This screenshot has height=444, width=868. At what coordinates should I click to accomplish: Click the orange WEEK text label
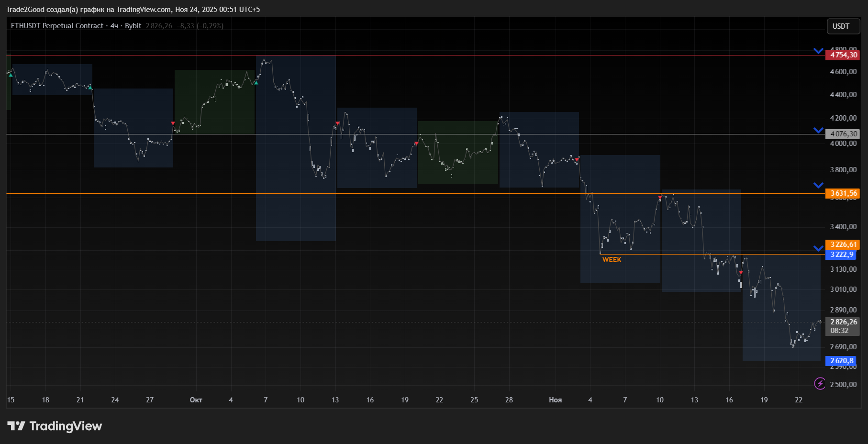tap(612, 260)
